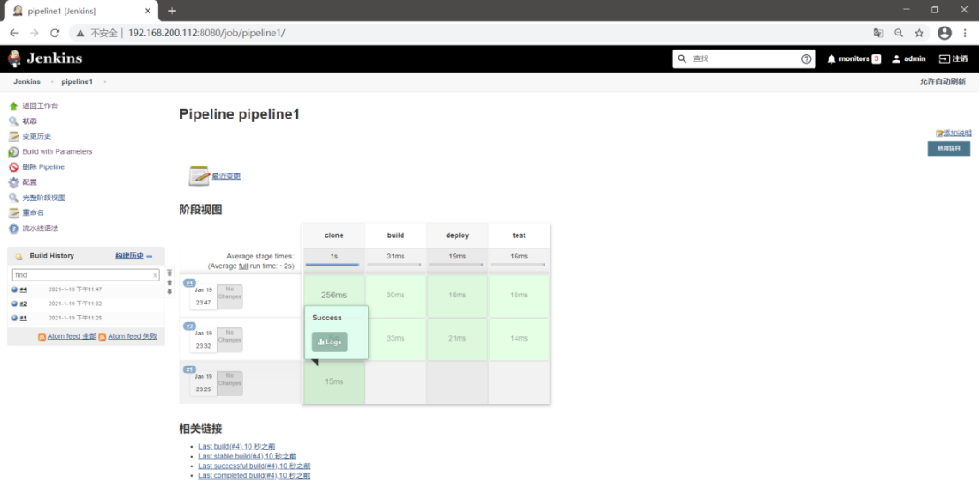Open build #4 link in Build History
Viewport: 980px width, 485px height.
pos(23,289)
